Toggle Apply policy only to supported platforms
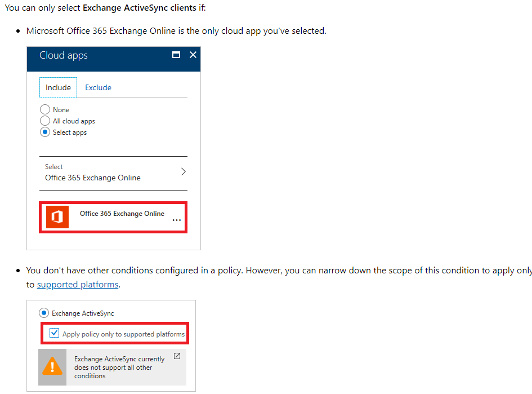Image resolution: width=532 pixels, height=394 pixels. [x=54, y=334]
